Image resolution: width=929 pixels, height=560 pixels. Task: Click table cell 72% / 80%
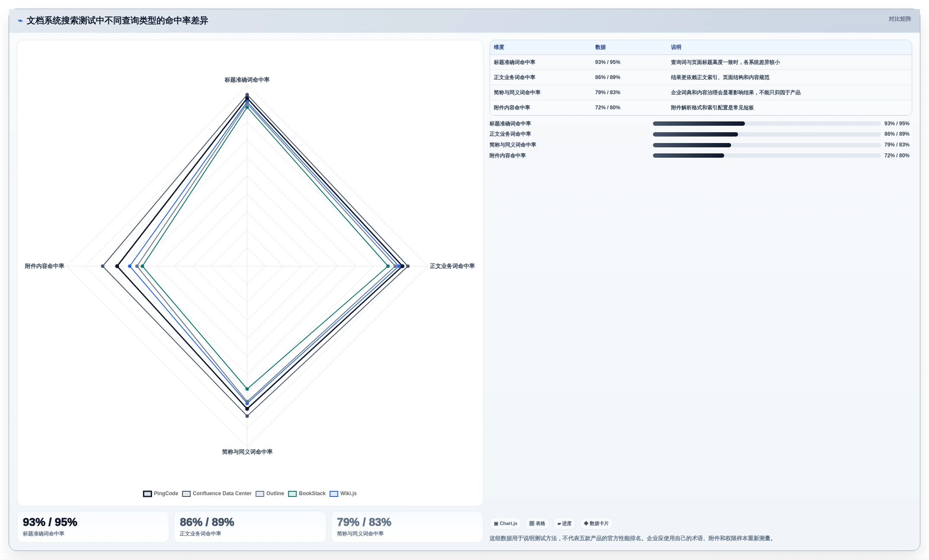[x=608, y=108]
